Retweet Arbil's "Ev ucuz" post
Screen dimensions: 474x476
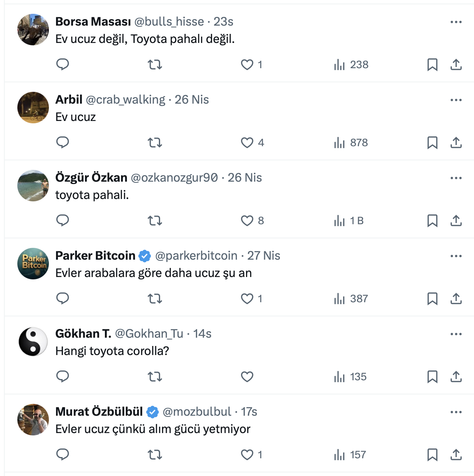[155, 142]
